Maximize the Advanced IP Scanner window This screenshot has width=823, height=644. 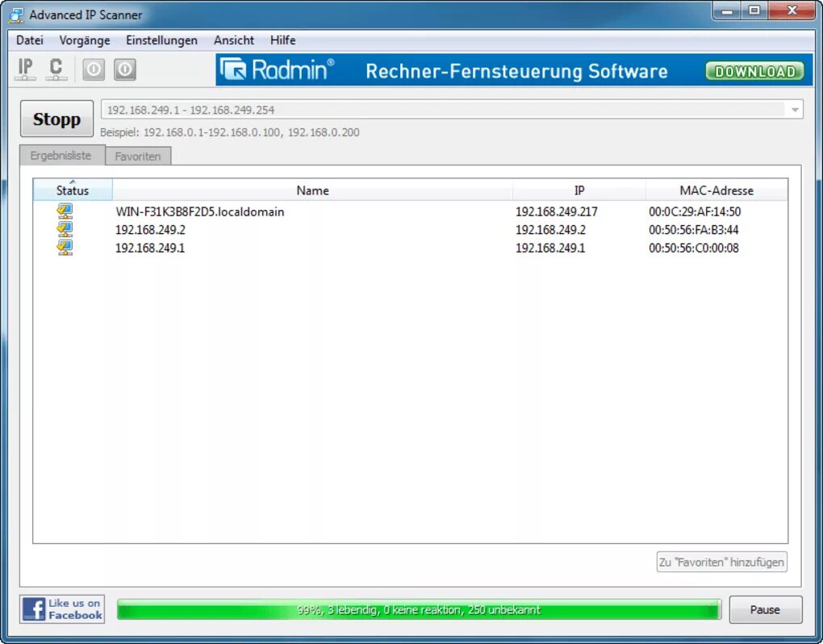(754, 10)
